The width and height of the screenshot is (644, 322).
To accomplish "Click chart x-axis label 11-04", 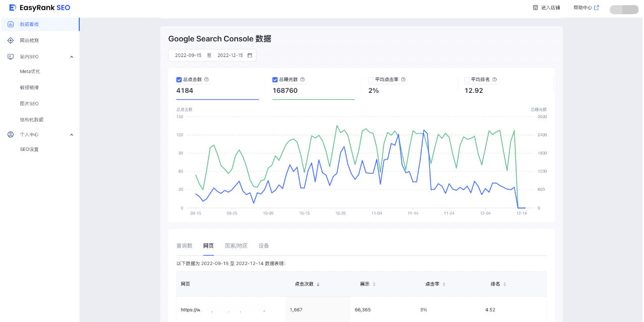I will click(x=377, y=213).
